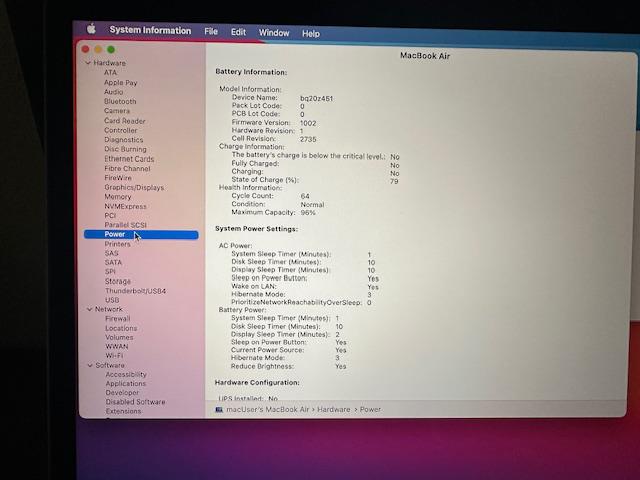Select Diagnostics in the sidebar

click(124, 140)
